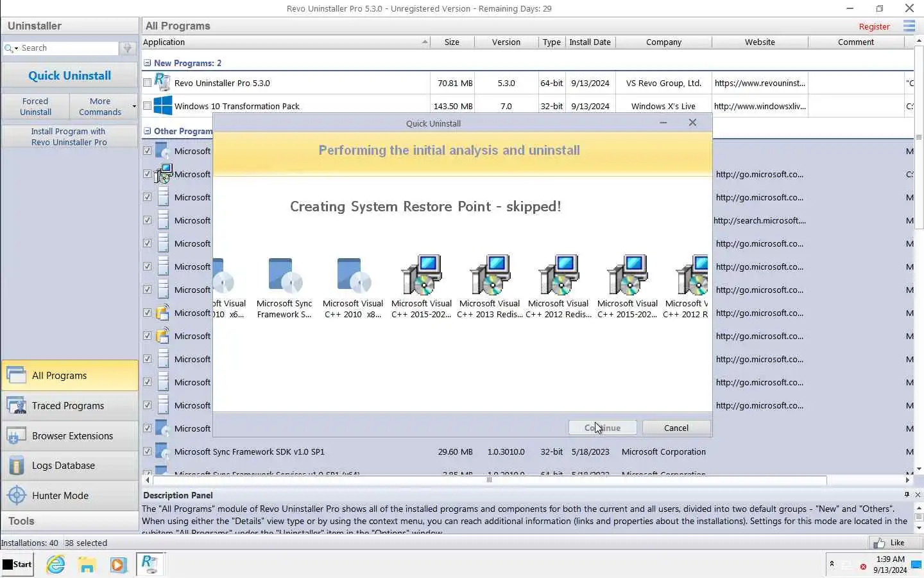
Task: Close the Description Panel
Action: tap(918, 495)
